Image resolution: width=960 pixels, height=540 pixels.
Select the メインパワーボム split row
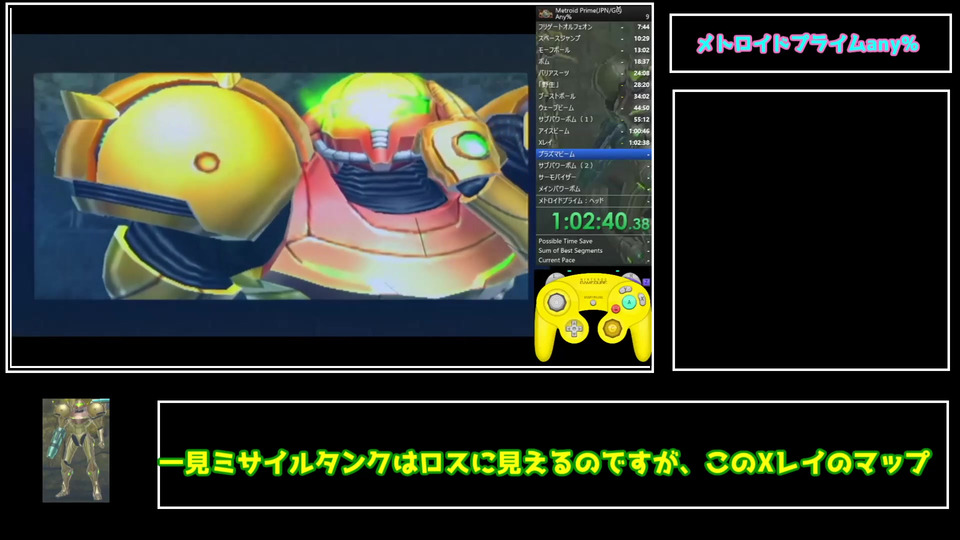[593, 189]
